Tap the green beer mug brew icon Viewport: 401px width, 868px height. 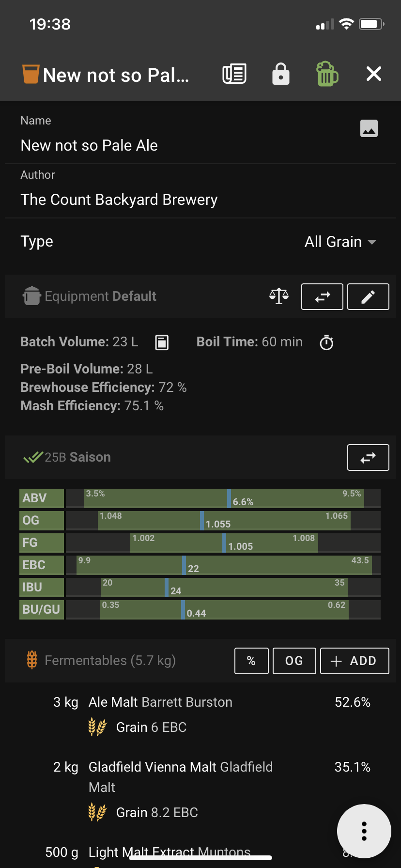[x=327, y=74]
